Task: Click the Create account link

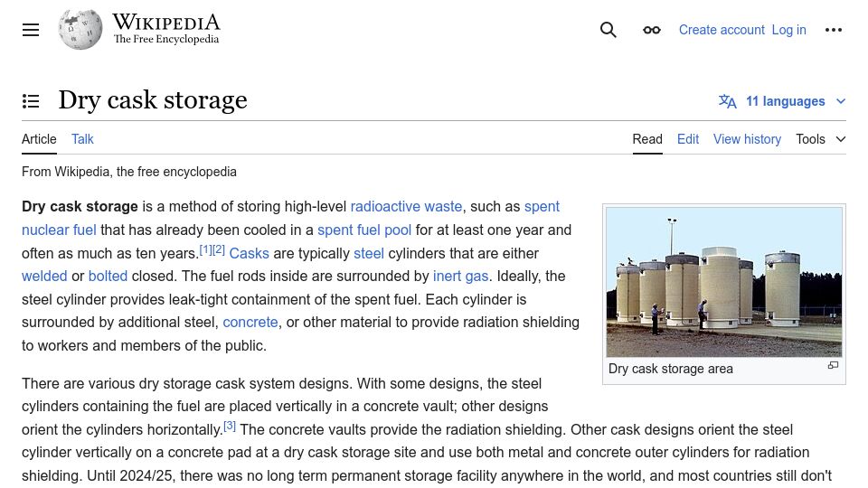Action: (x=722, y=30)
